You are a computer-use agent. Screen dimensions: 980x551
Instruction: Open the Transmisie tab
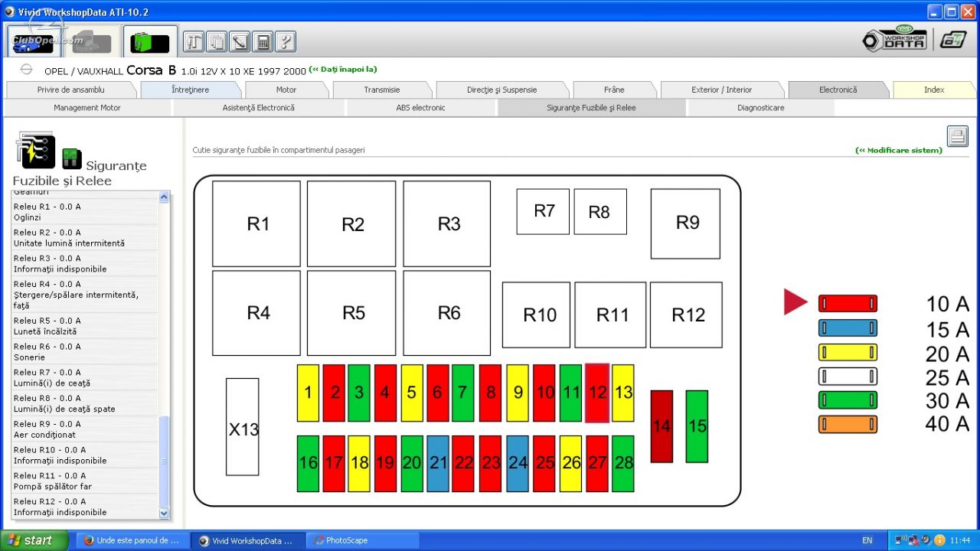382,90
